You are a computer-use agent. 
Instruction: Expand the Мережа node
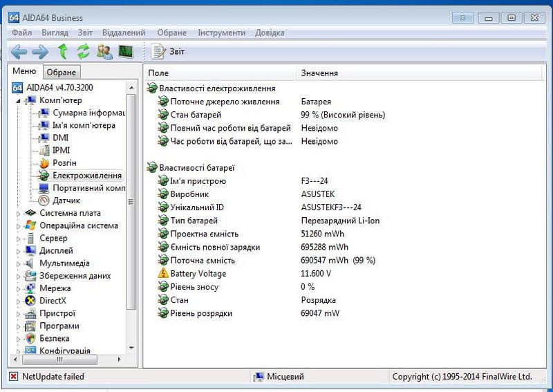pyautogui.click(x=19, y=288)
